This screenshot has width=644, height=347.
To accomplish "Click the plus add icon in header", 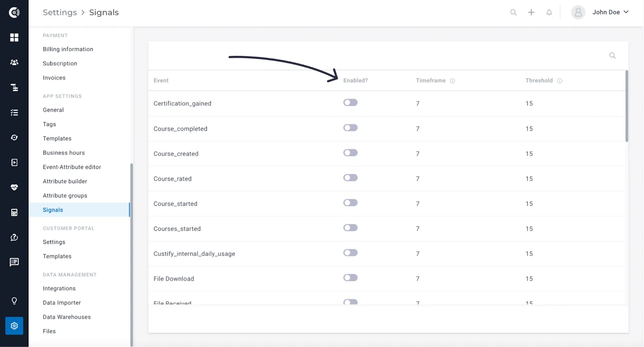I will click(x=531, y=12).
